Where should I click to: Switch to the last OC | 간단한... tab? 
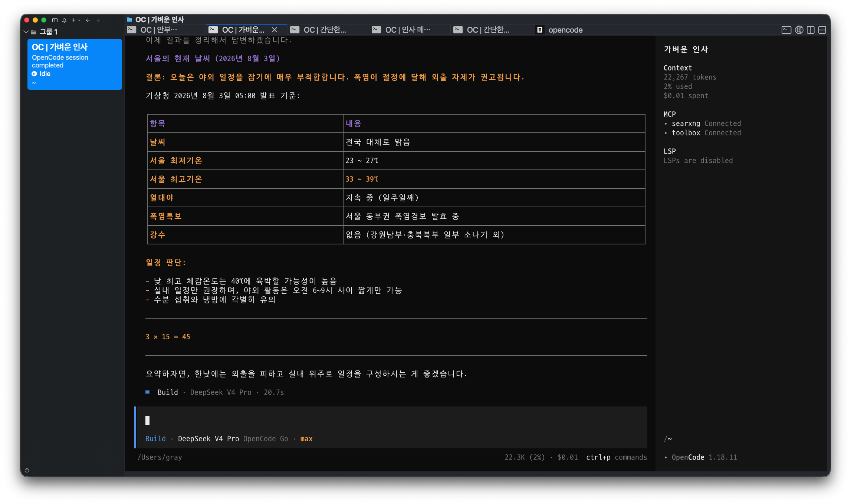click(x=491, y=30)
